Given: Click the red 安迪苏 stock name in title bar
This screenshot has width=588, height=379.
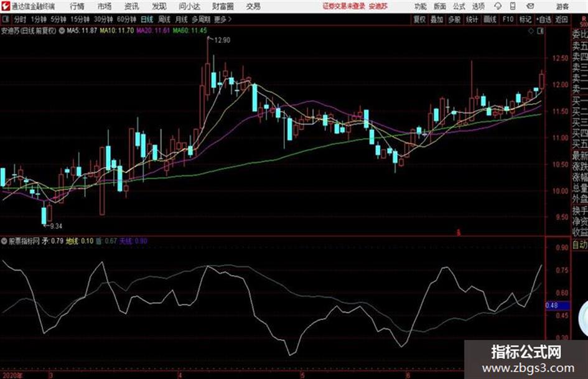Looking at the screenshot, I should pos(378,6).
